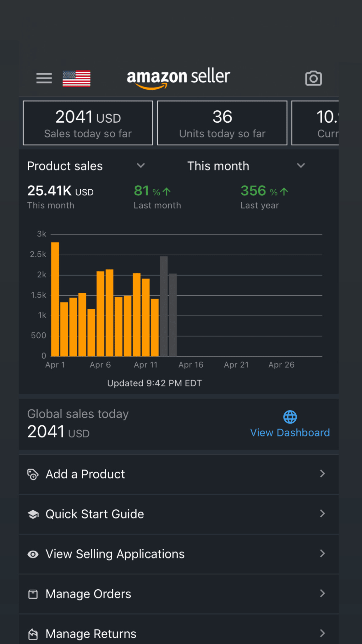Tap the tallest orange Apr 1 bar

pyautogui.click(x=55, y=299)
